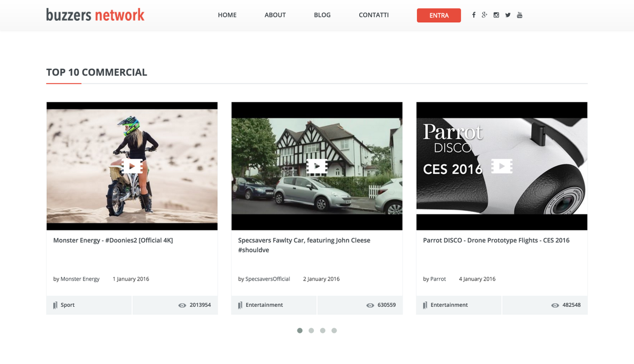Open the Google Plus social icon
634x364 pixels.
(x=484, y=15)
